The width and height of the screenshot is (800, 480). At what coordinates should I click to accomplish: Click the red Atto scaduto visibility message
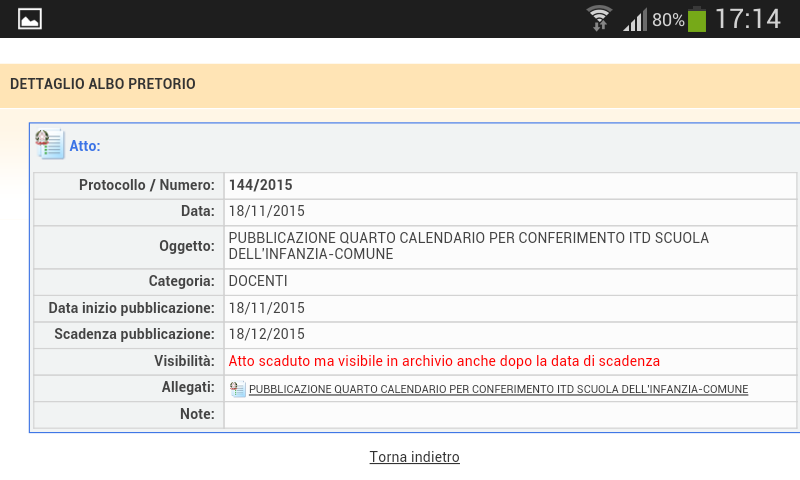point(444,361)
